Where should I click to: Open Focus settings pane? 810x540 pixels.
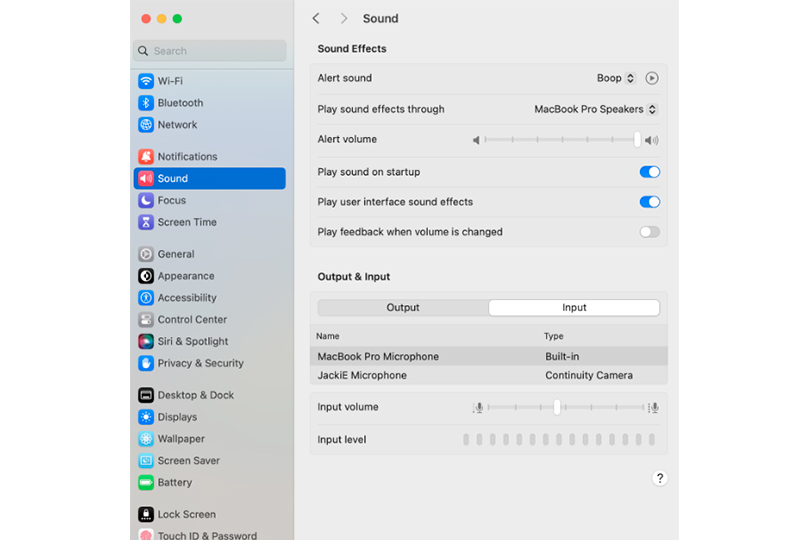pos(171,200)
